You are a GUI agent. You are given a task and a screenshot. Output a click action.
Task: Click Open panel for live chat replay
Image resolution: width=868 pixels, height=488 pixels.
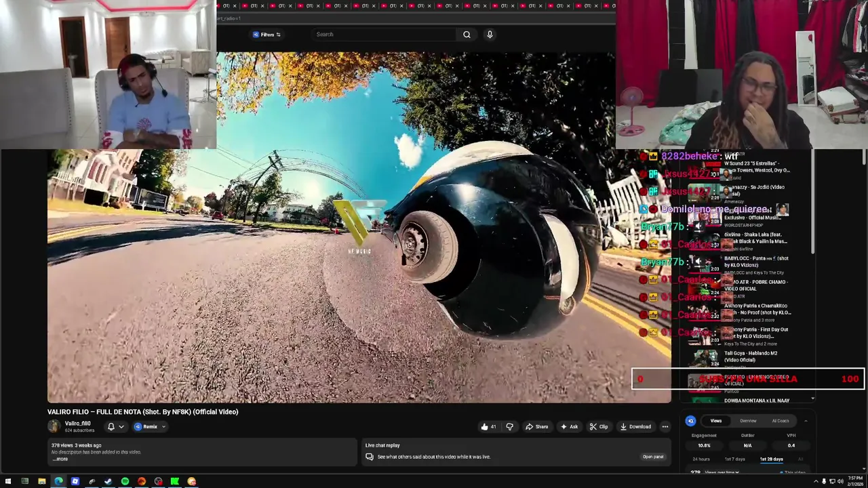[653, 457]
